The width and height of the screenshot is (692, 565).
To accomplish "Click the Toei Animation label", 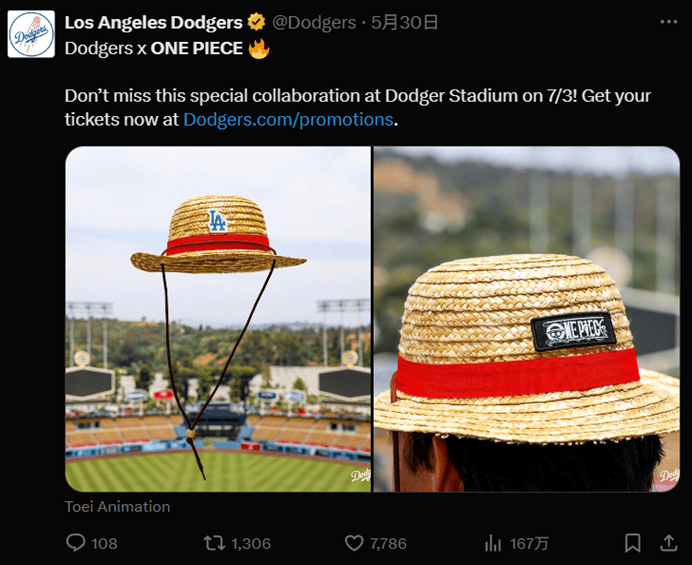I will pos(117,507).
